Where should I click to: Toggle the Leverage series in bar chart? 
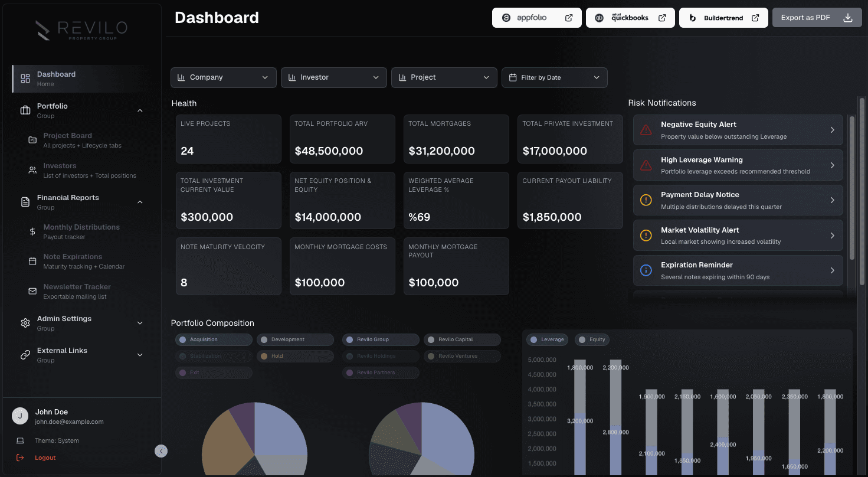[x=547, y=339]
